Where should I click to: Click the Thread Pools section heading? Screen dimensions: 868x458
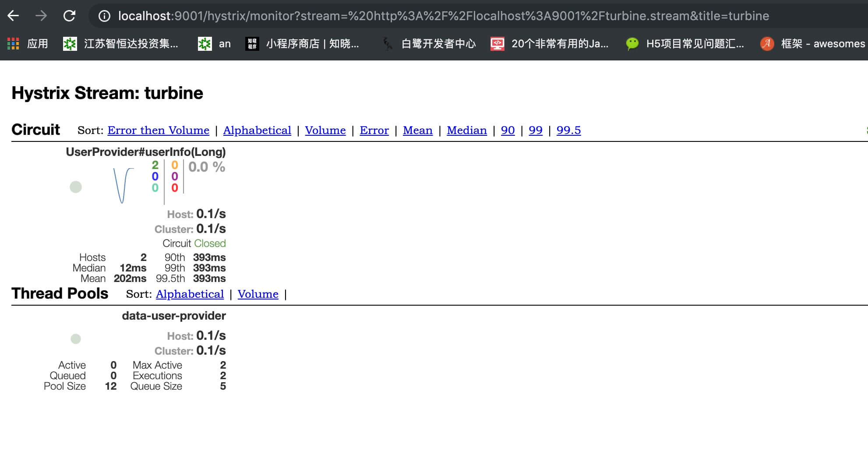(60, 293)
